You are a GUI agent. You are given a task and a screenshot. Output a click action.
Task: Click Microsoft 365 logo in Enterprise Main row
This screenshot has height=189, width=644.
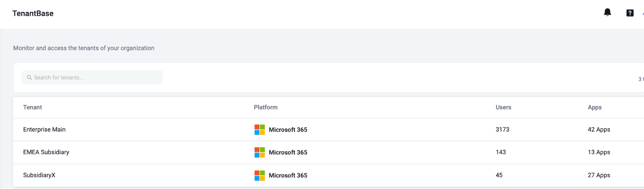[260, 129]
